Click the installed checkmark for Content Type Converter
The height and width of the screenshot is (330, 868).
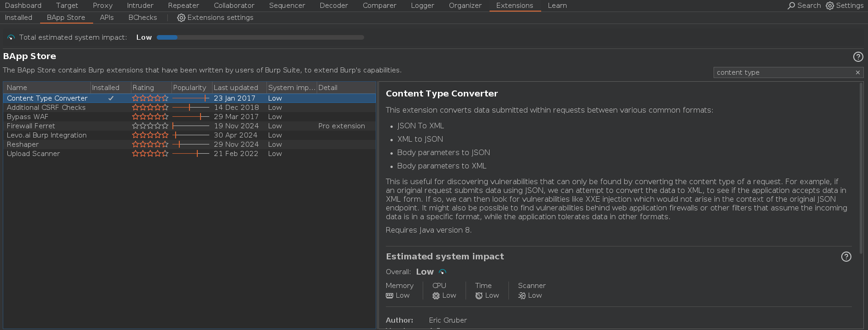coord(111,98)
